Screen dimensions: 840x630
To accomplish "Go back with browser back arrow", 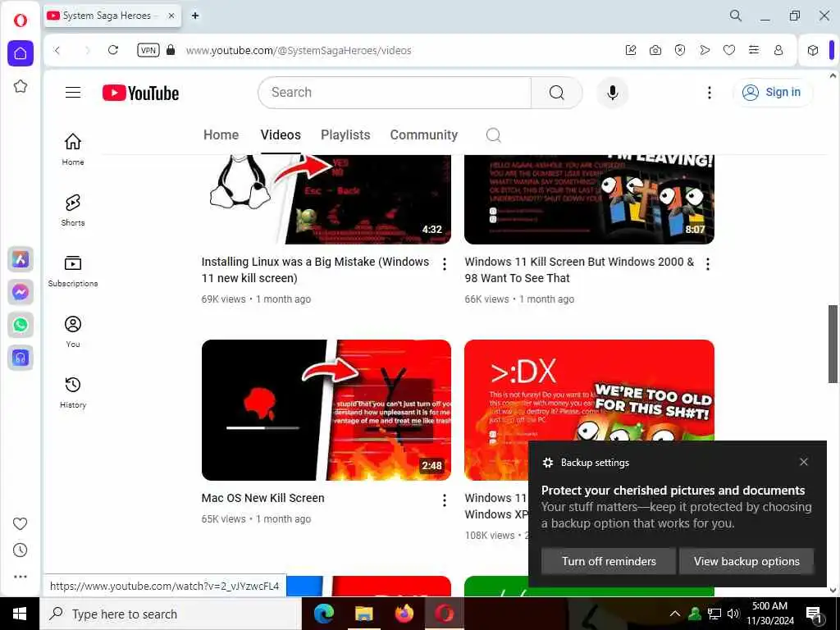I will coord(57,50).
